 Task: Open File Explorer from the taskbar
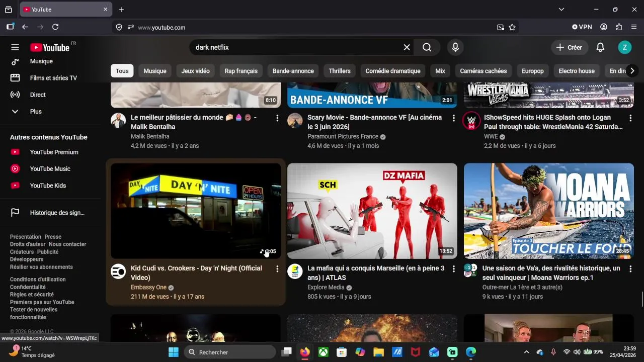tap(378, 352)
